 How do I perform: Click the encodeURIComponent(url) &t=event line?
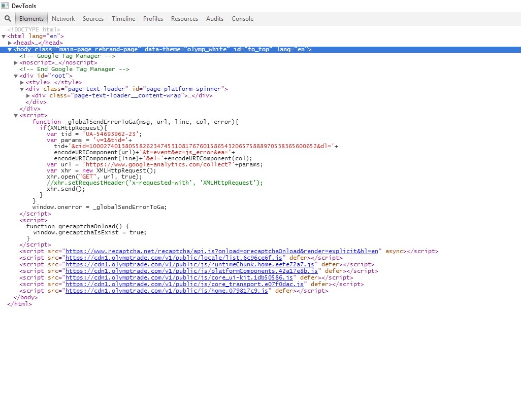coord(145,152)
